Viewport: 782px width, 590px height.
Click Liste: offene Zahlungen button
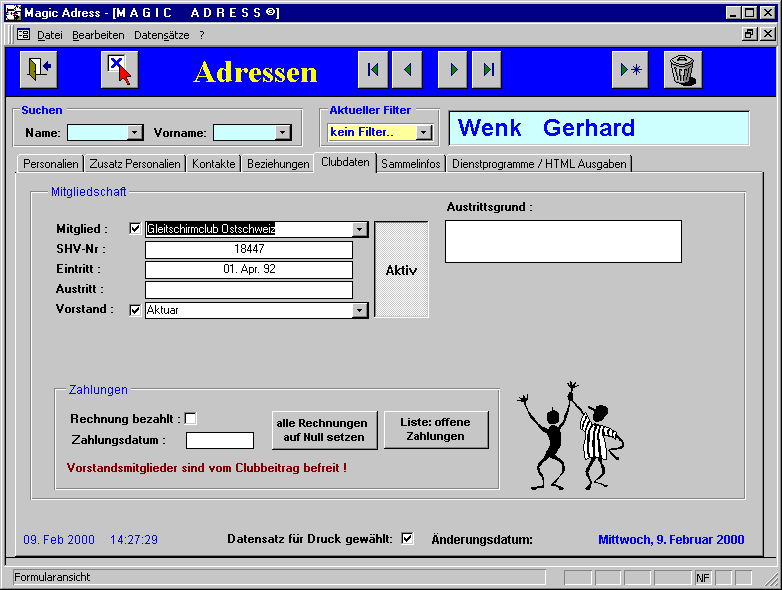[x=436, y=430]
